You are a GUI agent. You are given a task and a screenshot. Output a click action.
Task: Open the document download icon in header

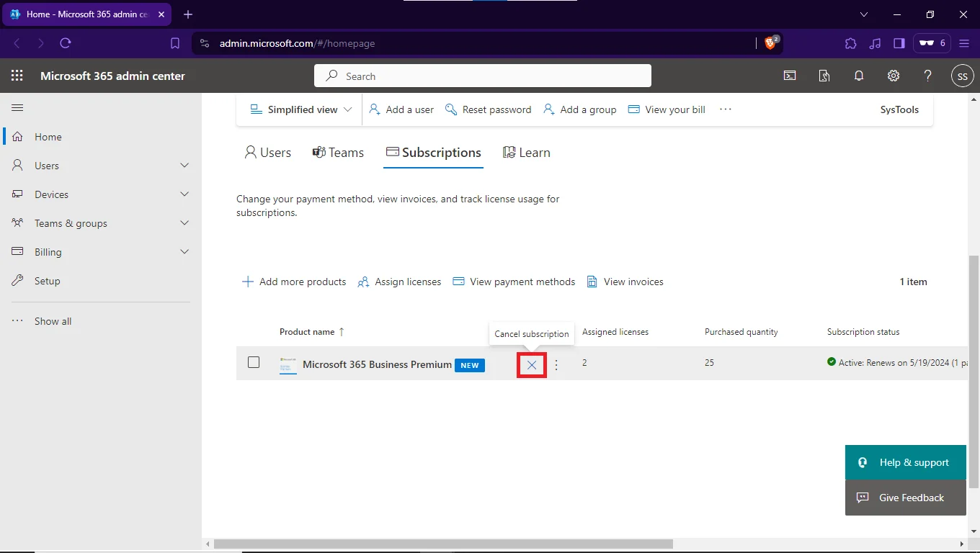pos(824,76)
